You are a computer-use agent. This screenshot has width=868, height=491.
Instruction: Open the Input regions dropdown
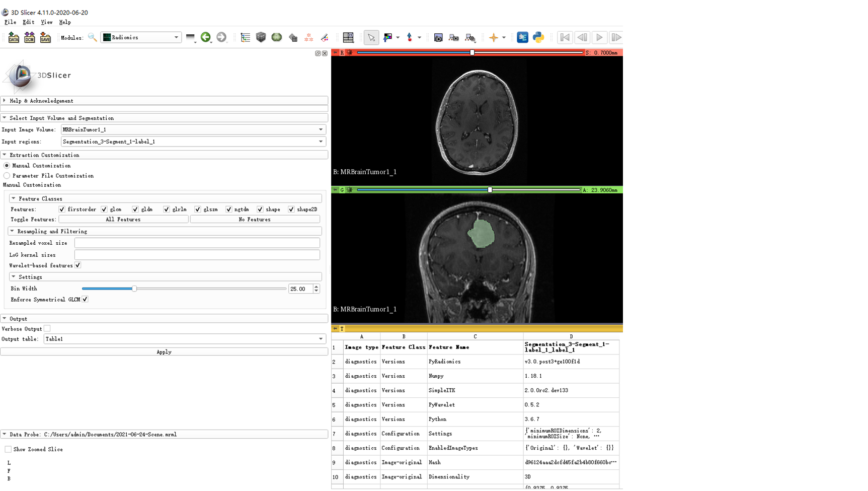193,142
